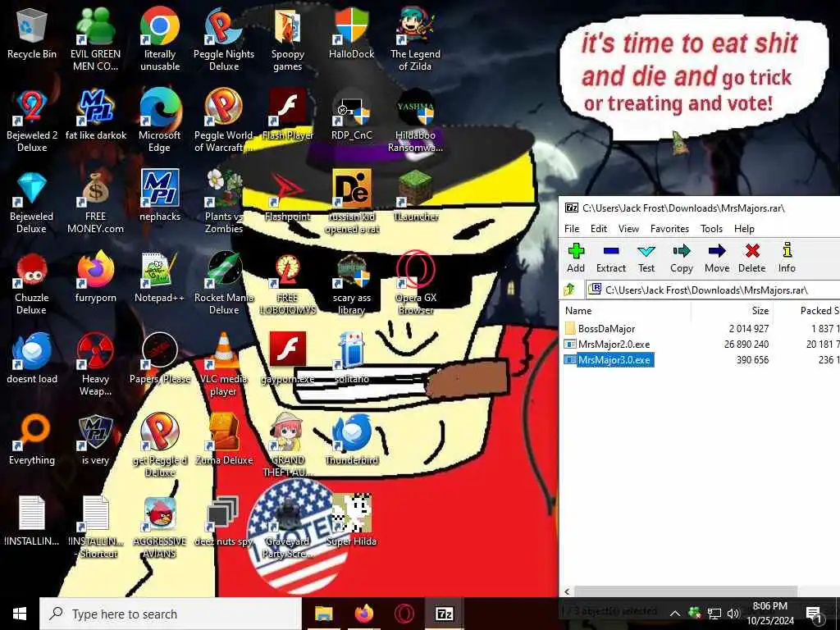Screen dimensions: 840x630
Task: Select the Flash Player desktop icon
Action: [288, 115]
